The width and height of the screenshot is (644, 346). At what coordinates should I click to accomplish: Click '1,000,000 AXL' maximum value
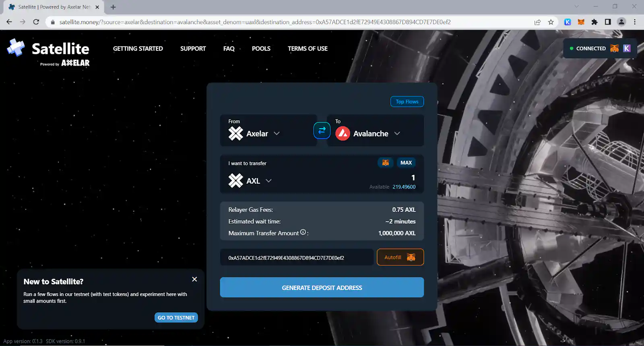[397, 233]
